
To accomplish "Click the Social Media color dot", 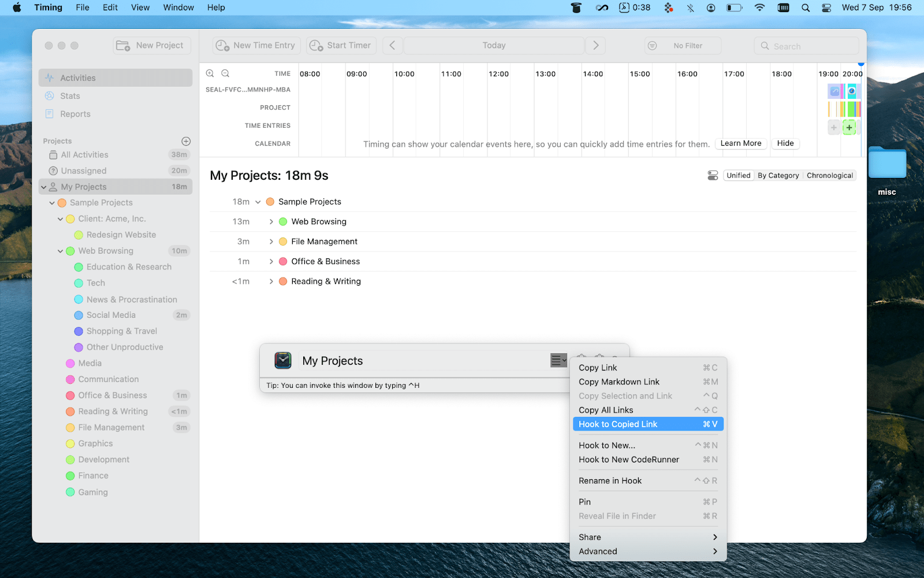I will [x=79, y=315].
